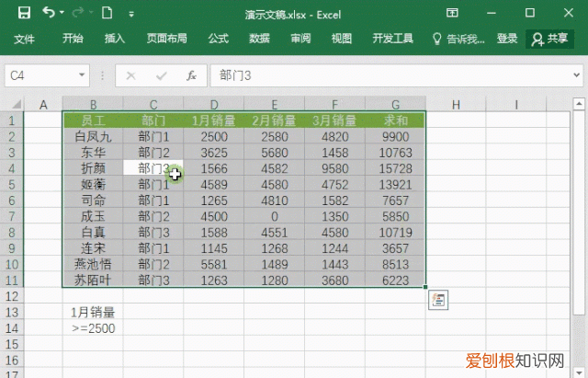Click the Enter checkmark icon in formula bar
The height and width of the screenshot is (378, 588).
pos(162,76)
